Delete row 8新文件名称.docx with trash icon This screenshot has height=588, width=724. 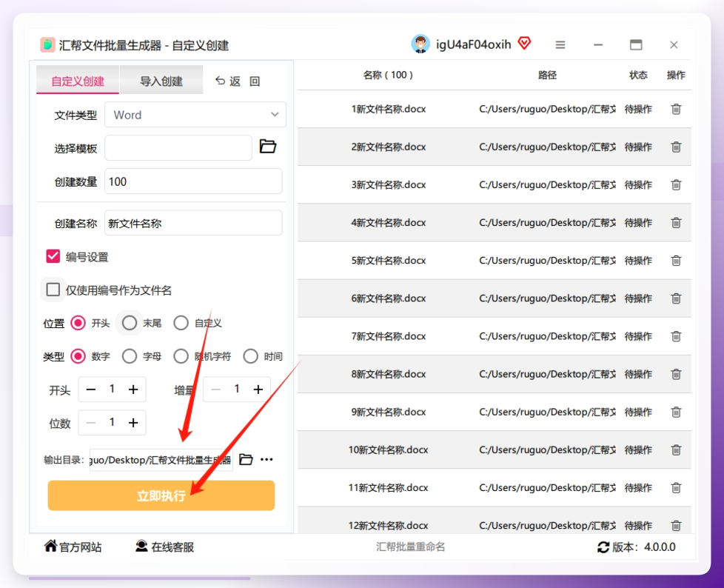pyautogui.click(x=676, y=374)
